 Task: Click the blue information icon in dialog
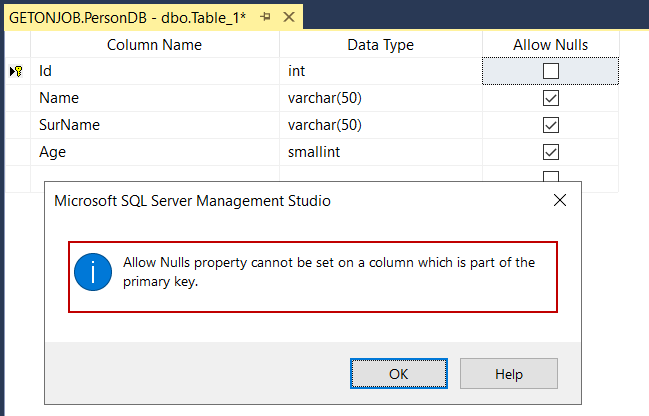(x=93, y=272)
